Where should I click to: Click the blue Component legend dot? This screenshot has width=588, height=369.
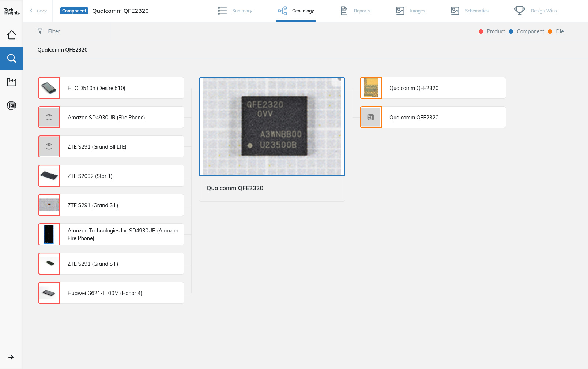511,31
